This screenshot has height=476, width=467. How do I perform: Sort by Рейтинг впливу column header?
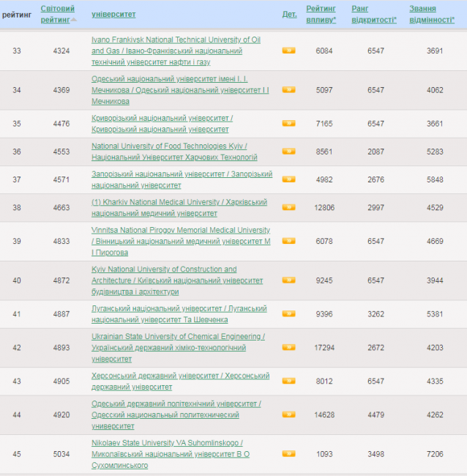321,14
